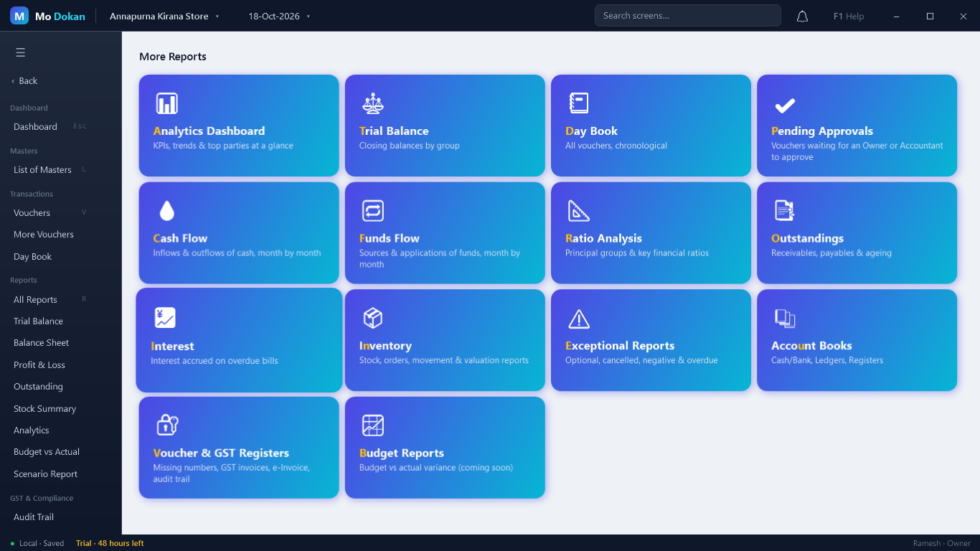The width and height of the screenshot is (980, 551).
Task: Click the Funds Flow arrows icon
Action: (373, 211)
